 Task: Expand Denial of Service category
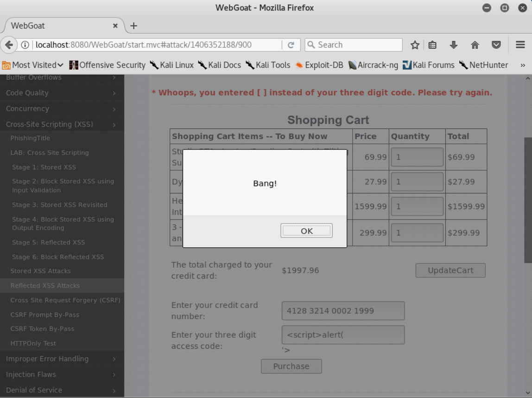(62, 390)
